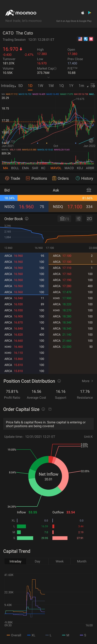Toggle the MA indicator on

pos(6,168)
